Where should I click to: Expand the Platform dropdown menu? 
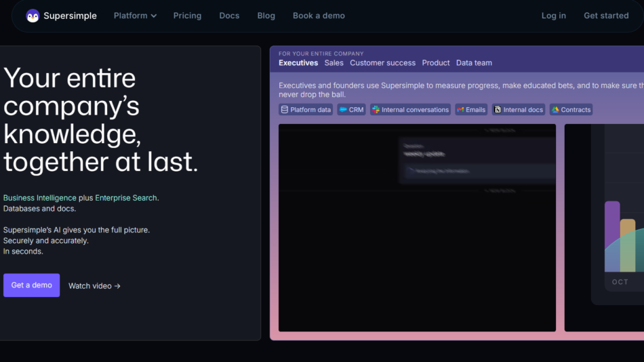[135, 16]
